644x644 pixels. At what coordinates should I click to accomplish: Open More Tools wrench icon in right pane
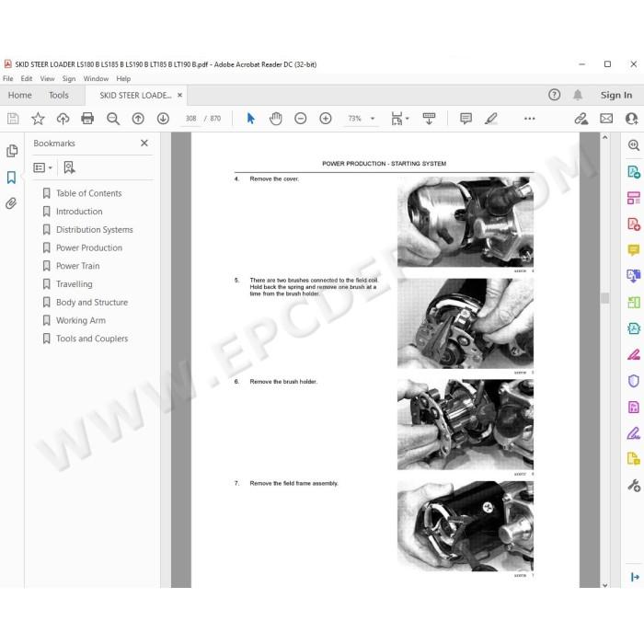coord(634,486)
